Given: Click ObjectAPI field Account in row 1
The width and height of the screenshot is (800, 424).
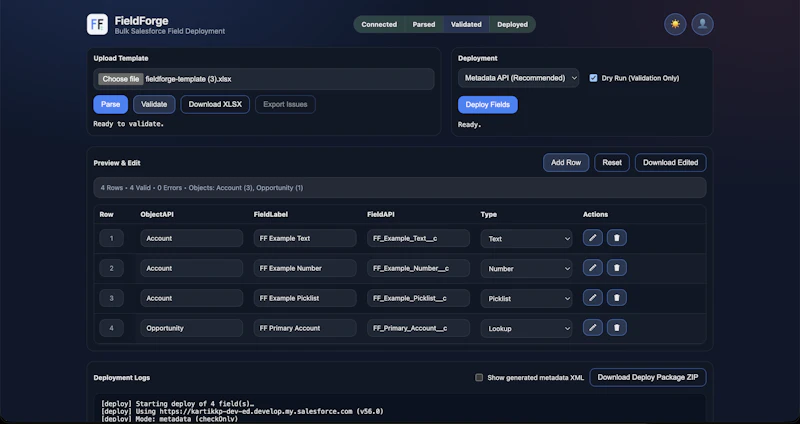Looking at the screenshot, I should (192, 238).
